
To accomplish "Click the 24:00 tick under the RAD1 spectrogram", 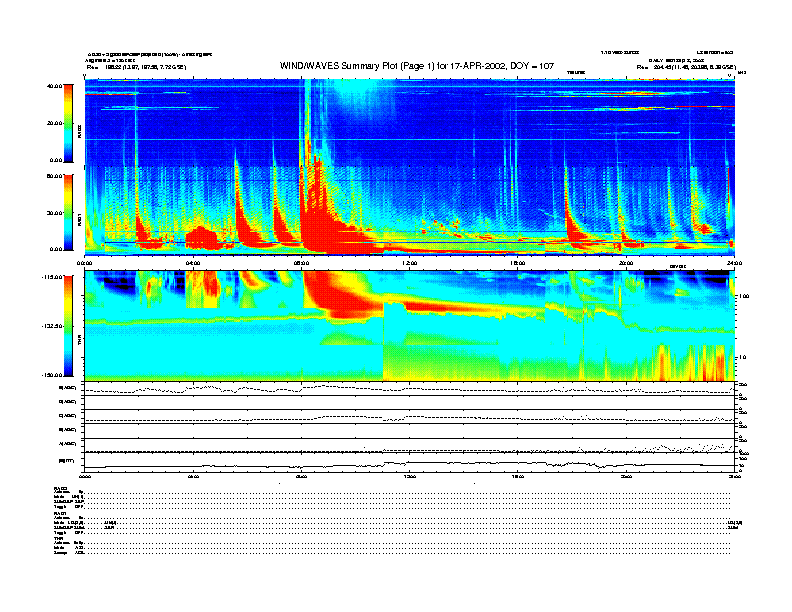I will 734,263.
